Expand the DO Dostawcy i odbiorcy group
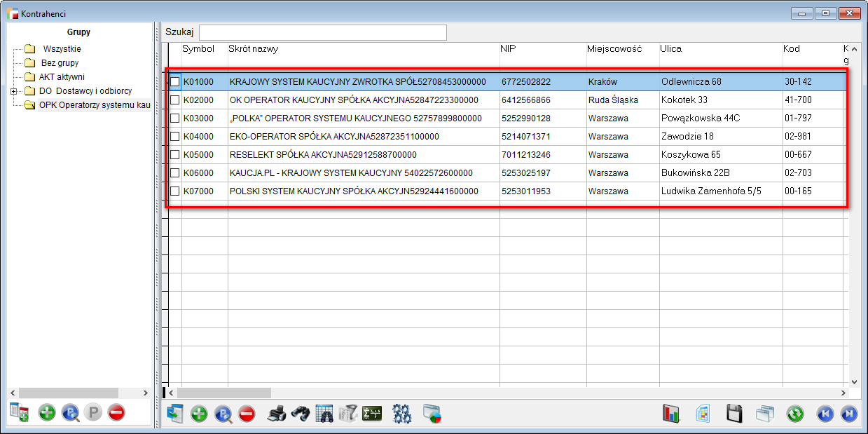868x434 pixels. (x=13, y=91)
